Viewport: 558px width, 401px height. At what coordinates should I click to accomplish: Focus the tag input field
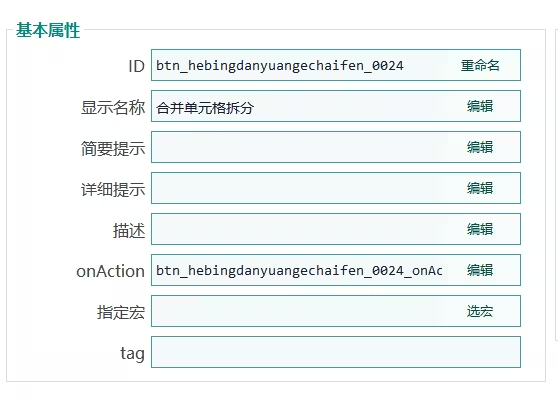point(336,352)
